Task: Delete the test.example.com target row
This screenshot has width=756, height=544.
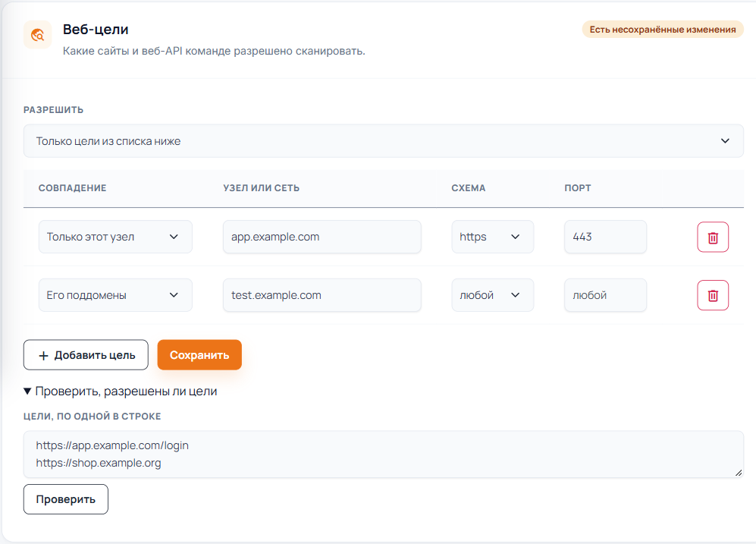Action: 713,295
